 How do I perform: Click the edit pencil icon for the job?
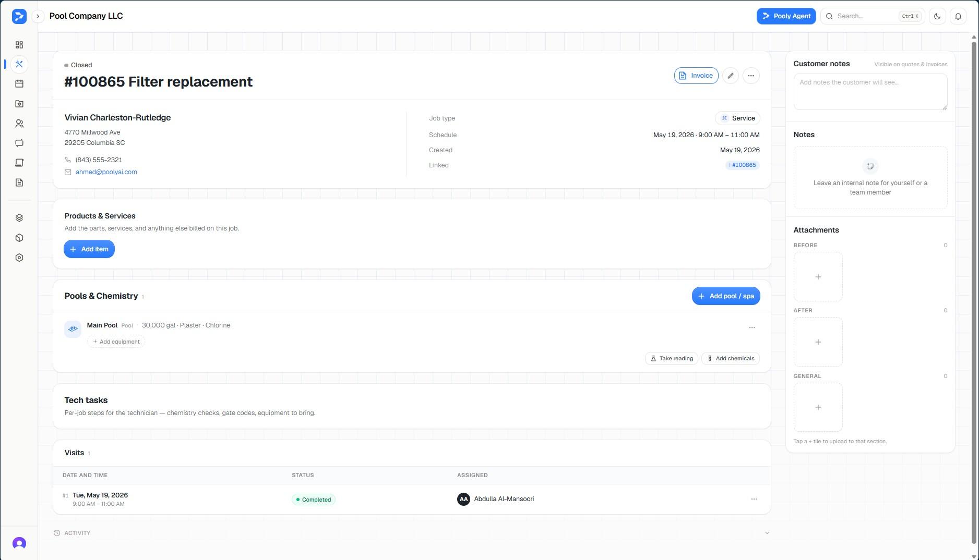[731, 76]
